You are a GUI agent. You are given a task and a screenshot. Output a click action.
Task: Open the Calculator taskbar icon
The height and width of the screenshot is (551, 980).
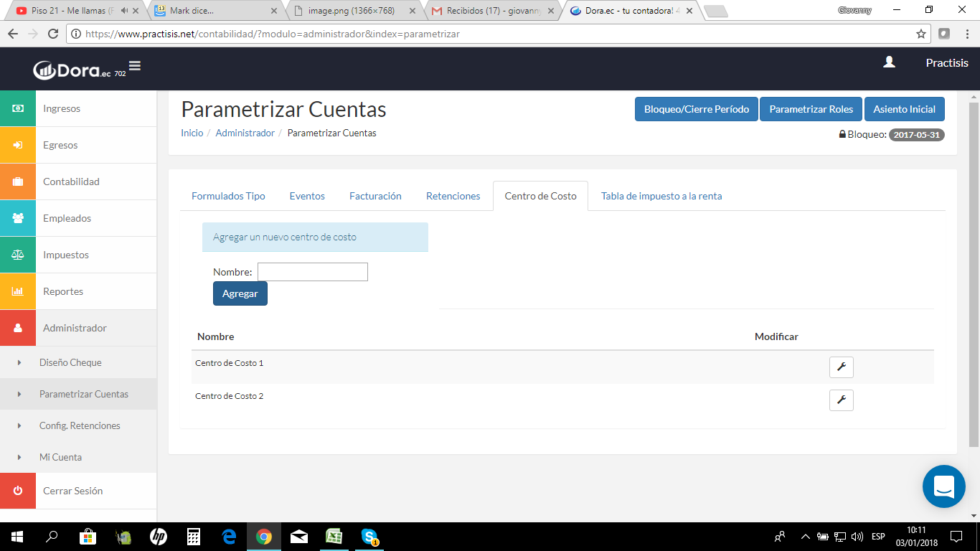pos(193,537)
